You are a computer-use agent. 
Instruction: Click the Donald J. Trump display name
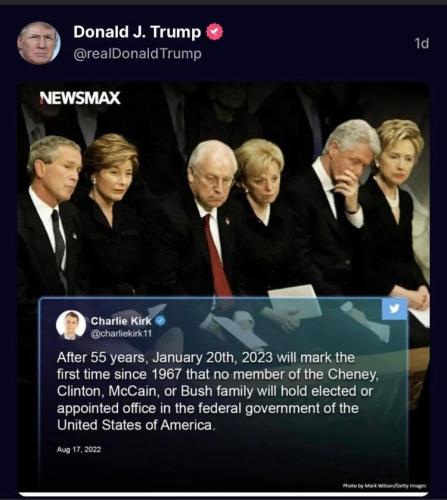pos(137,32)
